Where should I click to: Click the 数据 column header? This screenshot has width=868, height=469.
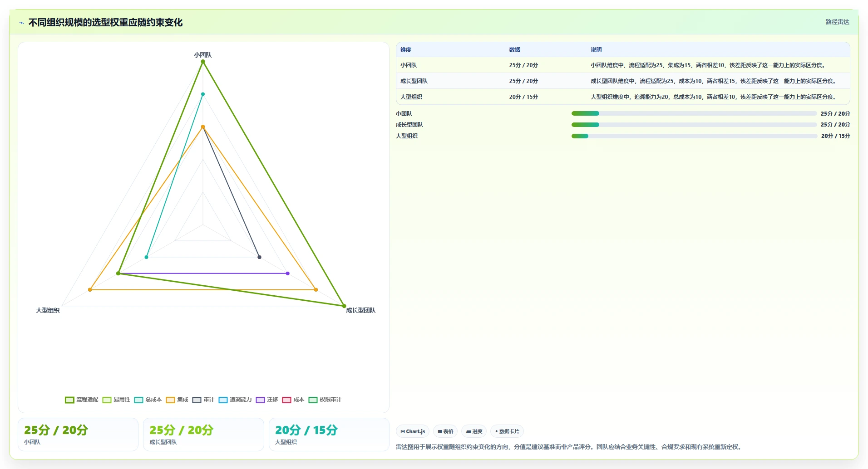(514, 50)
